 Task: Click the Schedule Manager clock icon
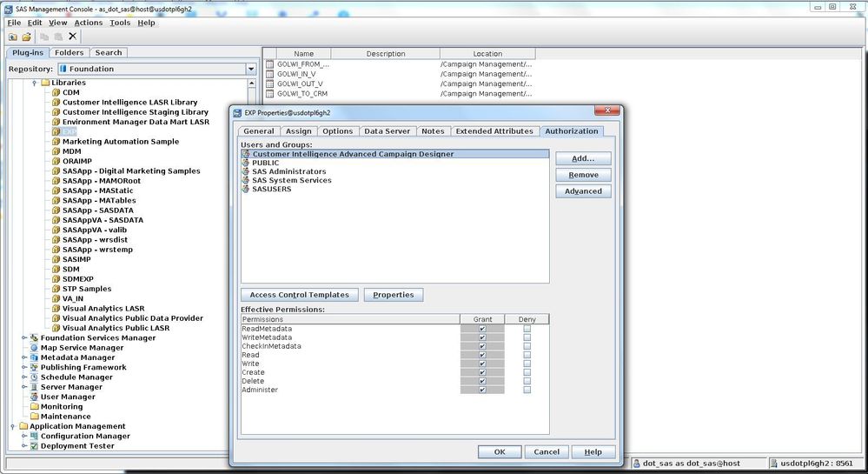coord(35,377)
